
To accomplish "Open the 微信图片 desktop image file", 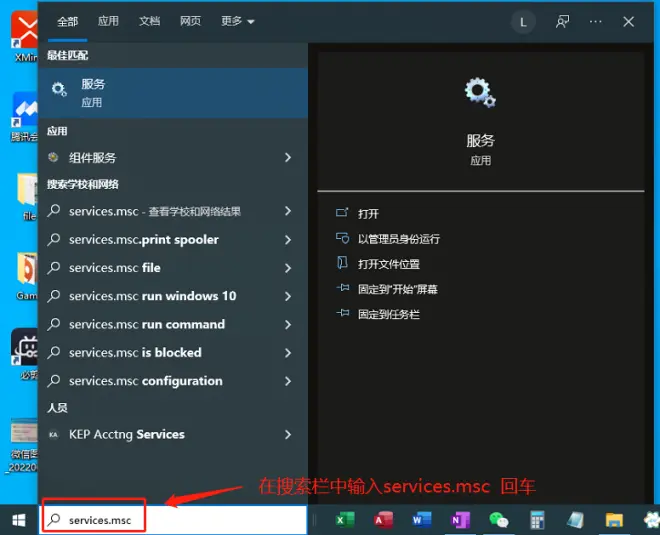I will [24, 445].
